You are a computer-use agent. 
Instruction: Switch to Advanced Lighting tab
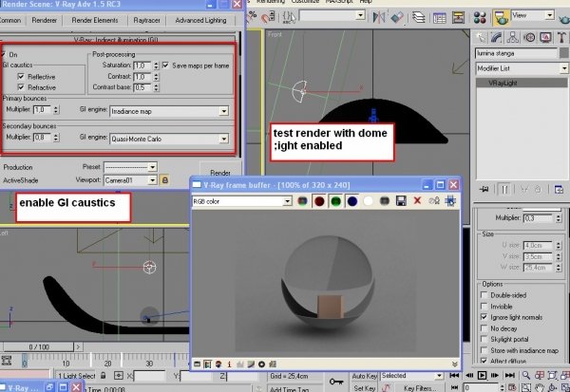[x=200, y=20]
